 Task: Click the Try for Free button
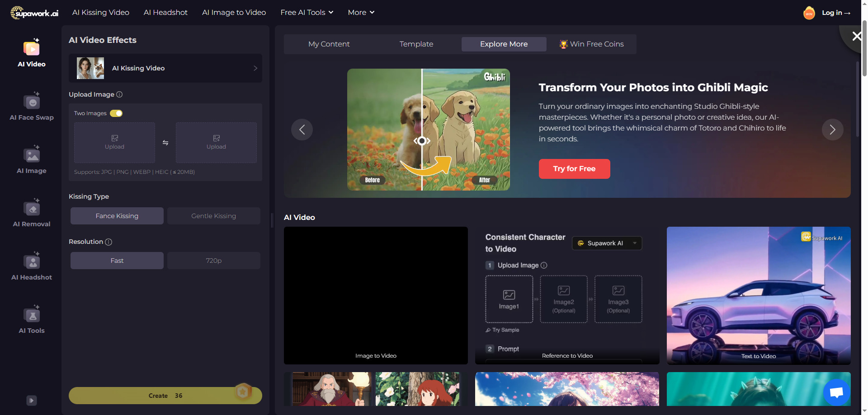(x=574, y=169)
